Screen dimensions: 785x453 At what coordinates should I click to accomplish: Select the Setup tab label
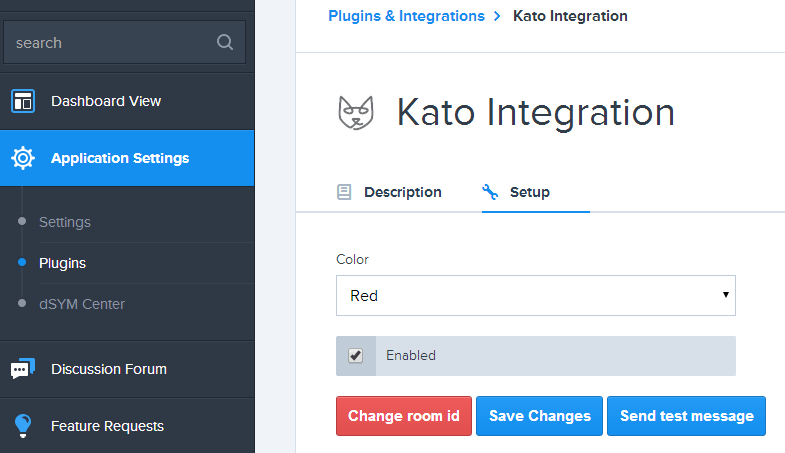(530, 192)
